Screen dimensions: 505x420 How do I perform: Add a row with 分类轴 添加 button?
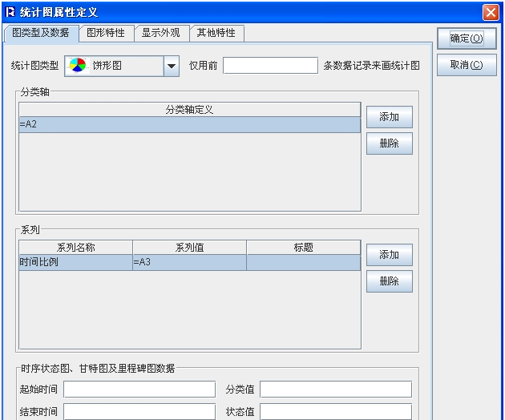pyautogui.click(x=390, y=117)
